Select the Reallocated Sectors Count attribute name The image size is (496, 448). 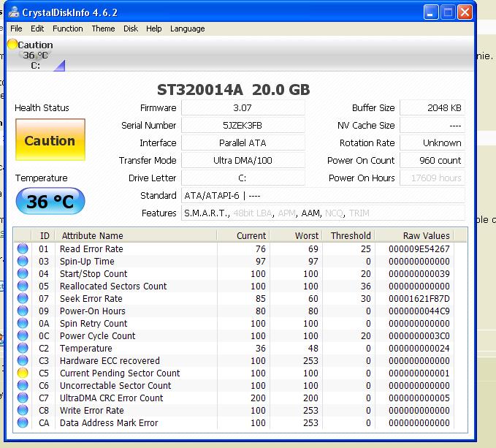pos(113,286)
